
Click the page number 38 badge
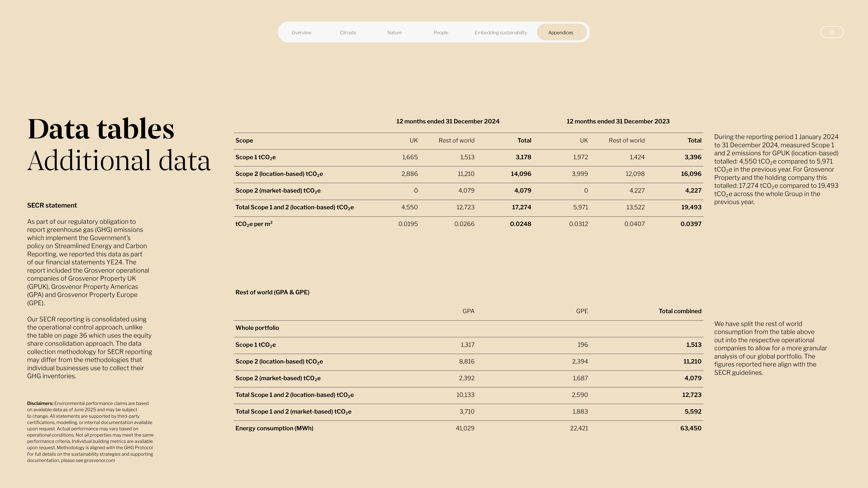pos(832,32)
